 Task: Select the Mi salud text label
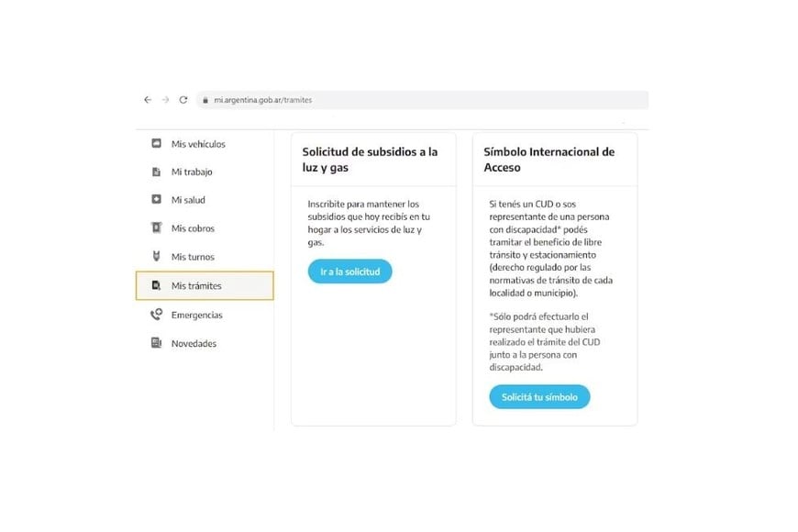tap(188, 200)
